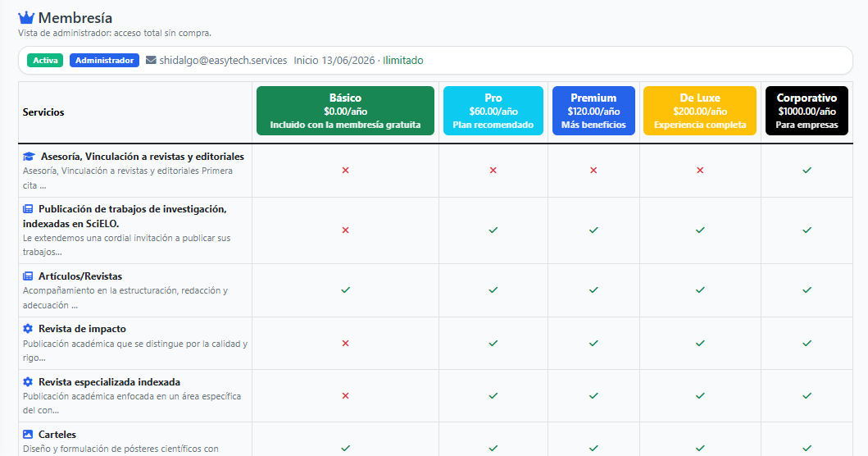868x456 pixels.
Task: Click the shidalgo@easytech.services email
Action: point(223,61)
